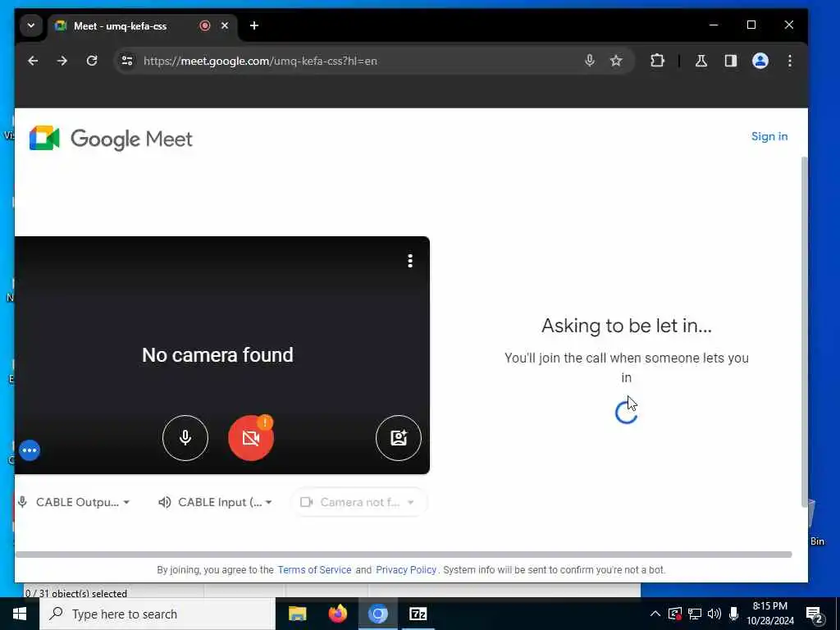This screenshot has width=840, height=630.
Task: Open the tab search dropdown arrow
Action: 31,25
